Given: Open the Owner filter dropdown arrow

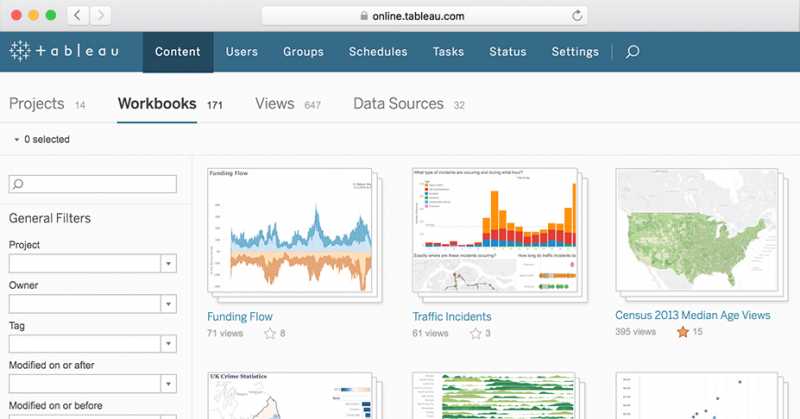Looking at the screenshot, I should pos(168,304).
